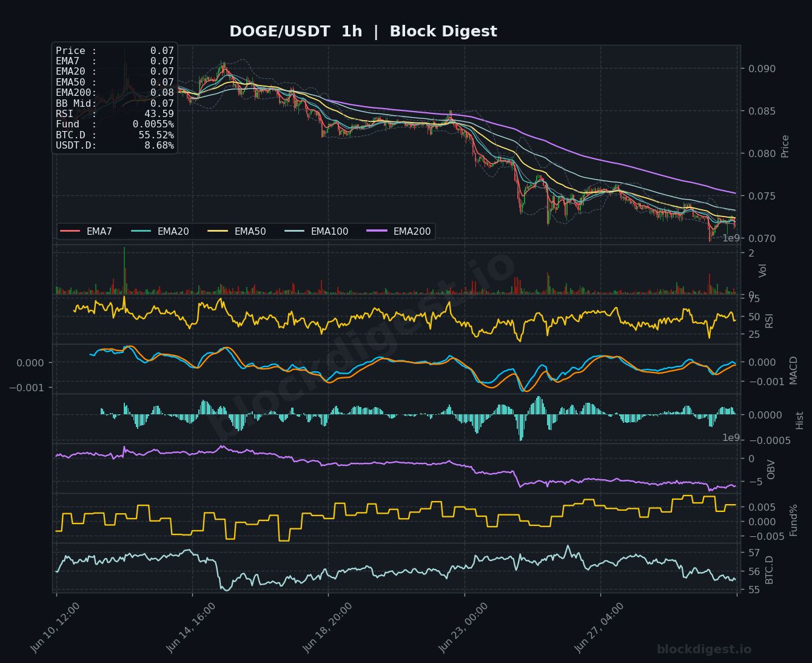The width and height of the screenshot is (812, 663).
Task: Click the Vol panel axis label
Action: 763,271
